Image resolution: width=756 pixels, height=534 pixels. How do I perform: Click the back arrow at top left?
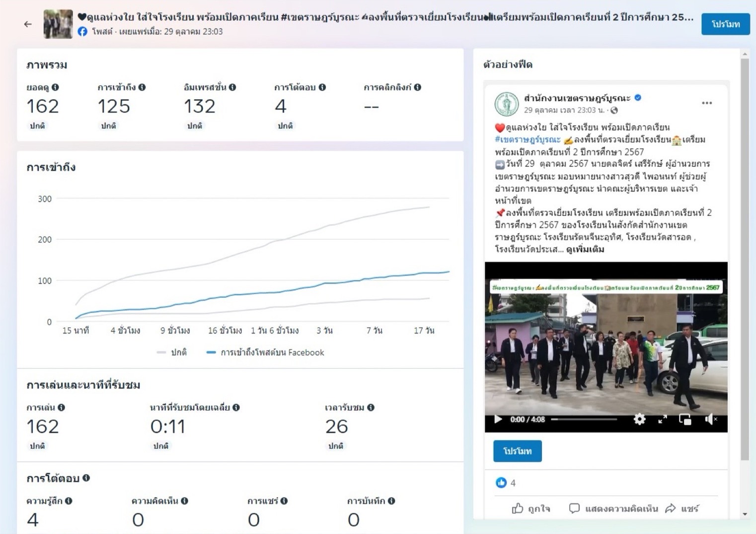click(28, 24)
